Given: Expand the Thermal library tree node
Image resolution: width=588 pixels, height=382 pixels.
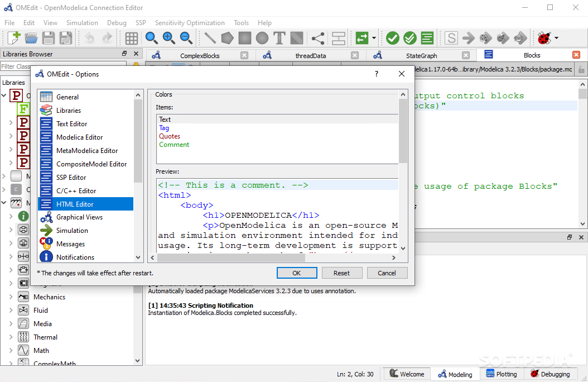Looking at the screenshot, I should tap(11, 337).
